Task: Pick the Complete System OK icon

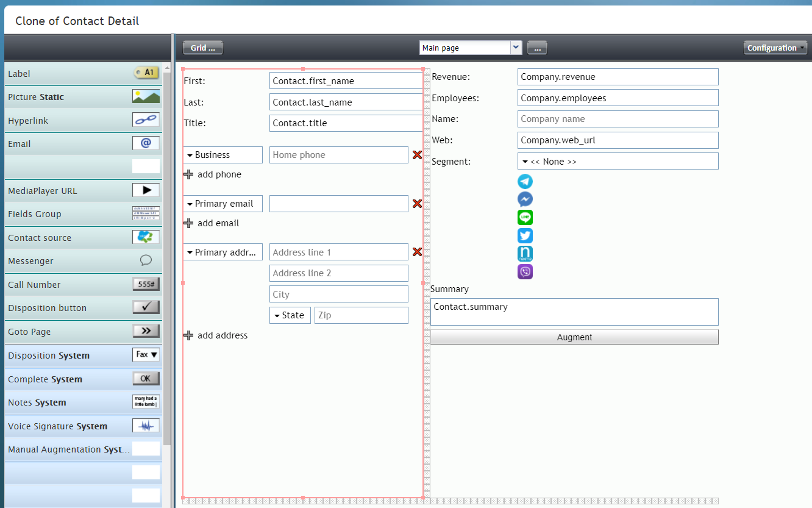Action: (146, 378)
